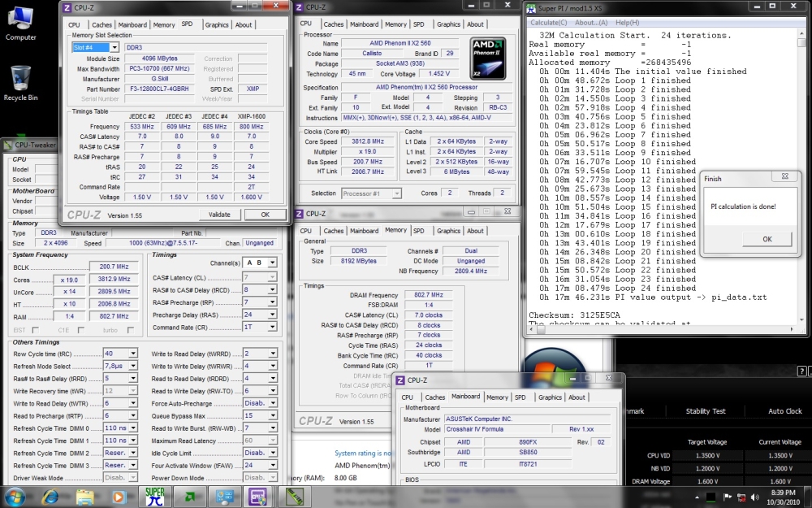This screenshot has height=508, width=812.
Task: Toggle turbo checkbox in CPU-Tweaker
Action: tap(131, 330)
